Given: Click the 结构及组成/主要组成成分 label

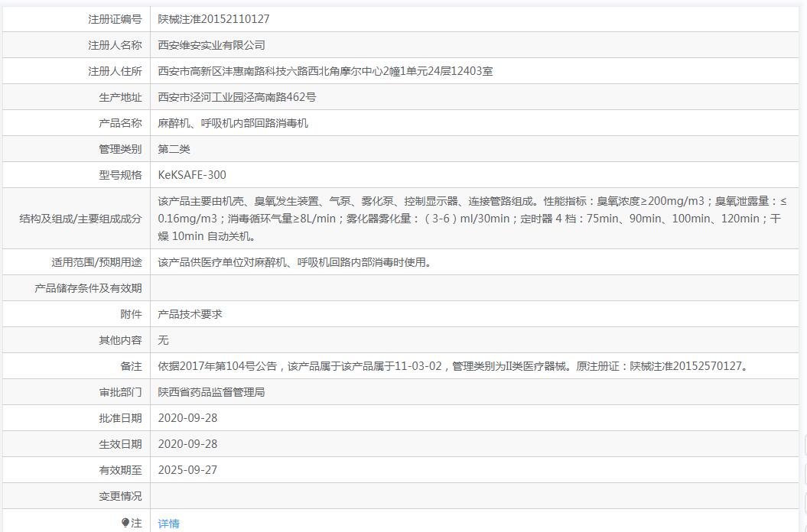Looking at the screenshot, I should (80, 219).
